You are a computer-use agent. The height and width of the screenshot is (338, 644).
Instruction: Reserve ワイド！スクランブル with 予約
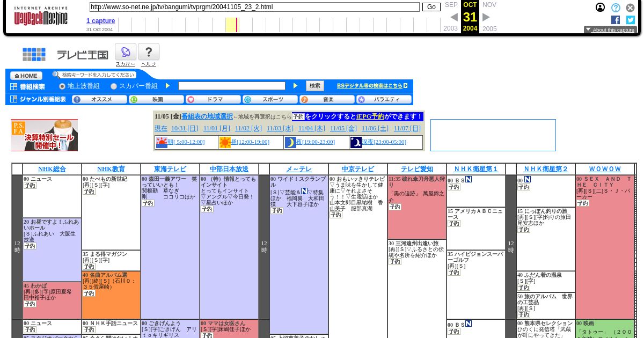tap(276, 210)
